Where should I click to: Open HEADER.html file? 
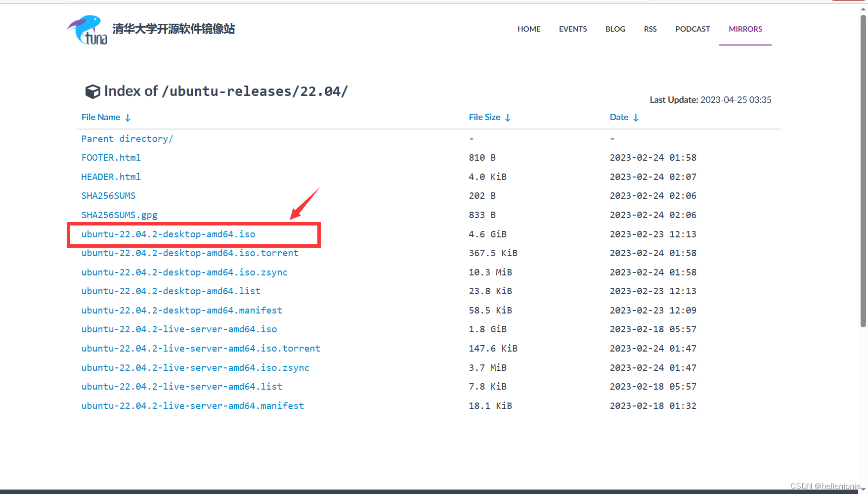[x=111, y=177]
